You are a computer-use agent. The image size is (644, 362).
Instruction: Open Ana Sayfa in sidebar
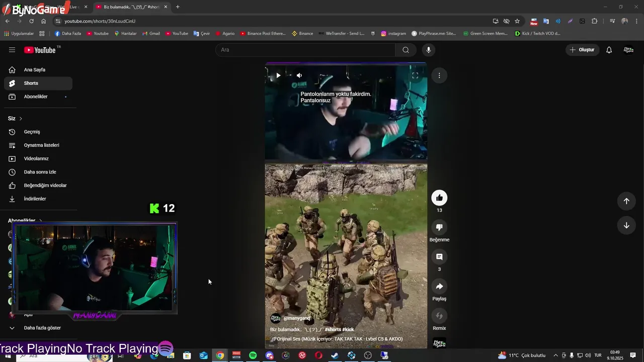coord(38,70)
